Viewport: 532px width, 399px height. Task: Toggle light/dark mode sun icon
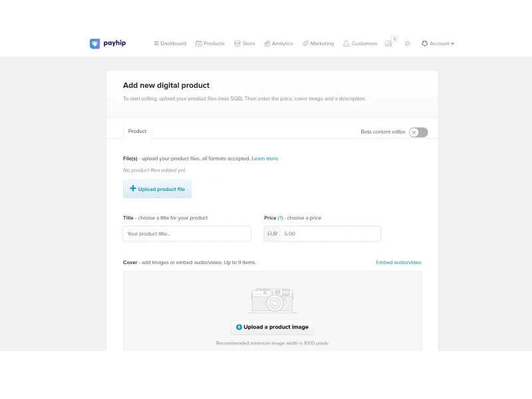408,43
